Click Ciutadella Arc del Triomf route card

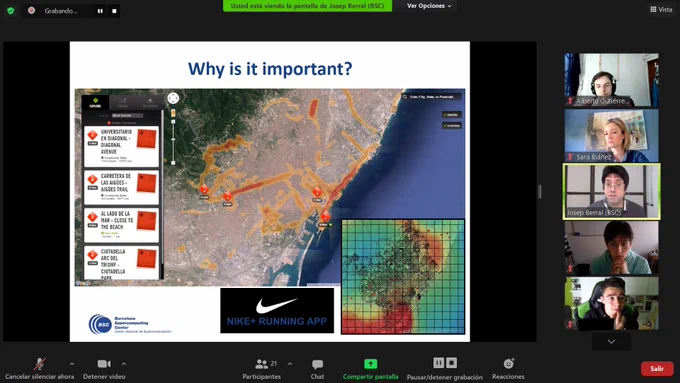121,263
